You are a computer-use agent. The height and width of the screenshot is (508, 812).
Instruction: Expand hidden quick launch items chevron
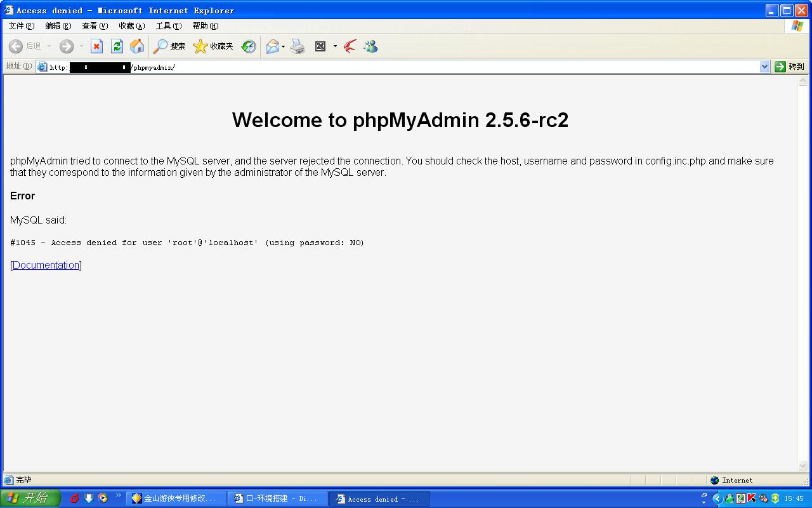118,495
